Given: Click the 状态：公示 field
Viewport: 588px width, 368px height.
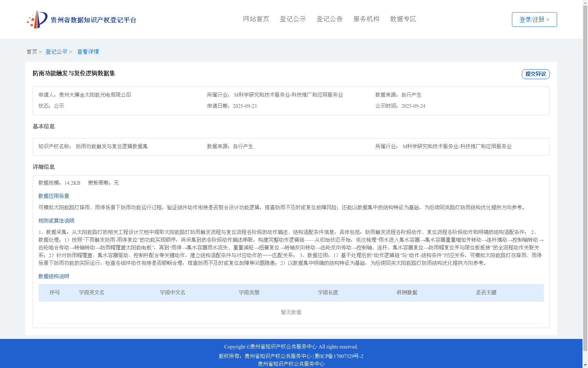Looking at the screenshot, I should pyautogui.click(x=51, y=106).
